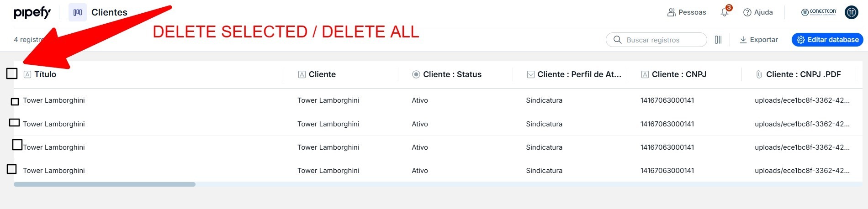Screen dimensions: 868x209
Task: Open the Clientes database icon
Action: click(x=78, y=12)
